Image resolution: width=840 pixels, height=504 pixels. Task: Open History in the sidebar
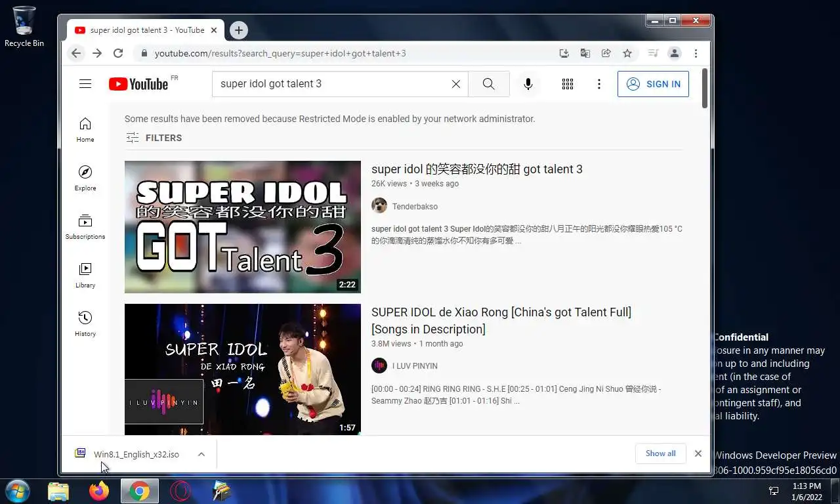85,324
